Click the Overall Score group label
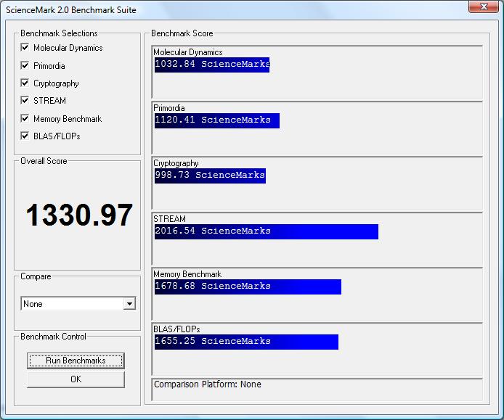504x420 pixels. pos(44,161)
